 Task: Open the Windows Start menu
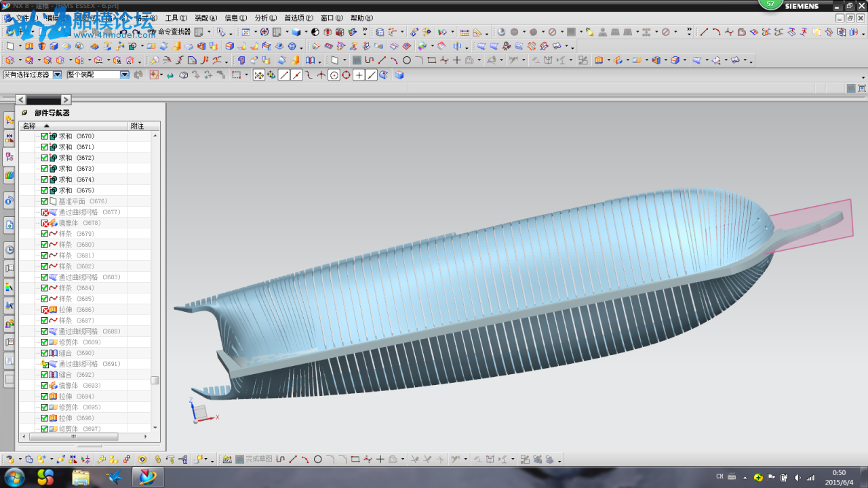point(14,477)
